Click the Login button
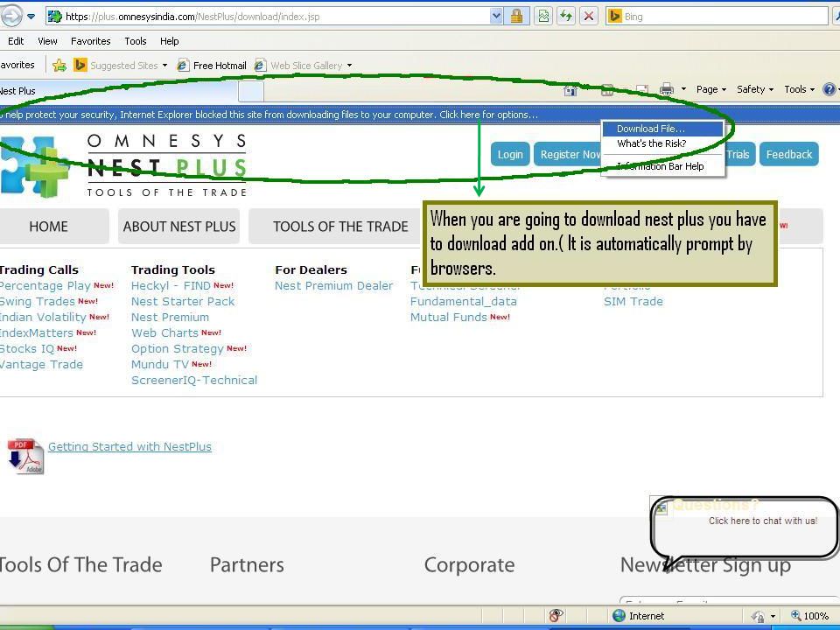This screenshot has height=630, width=840. click(510, 154)
